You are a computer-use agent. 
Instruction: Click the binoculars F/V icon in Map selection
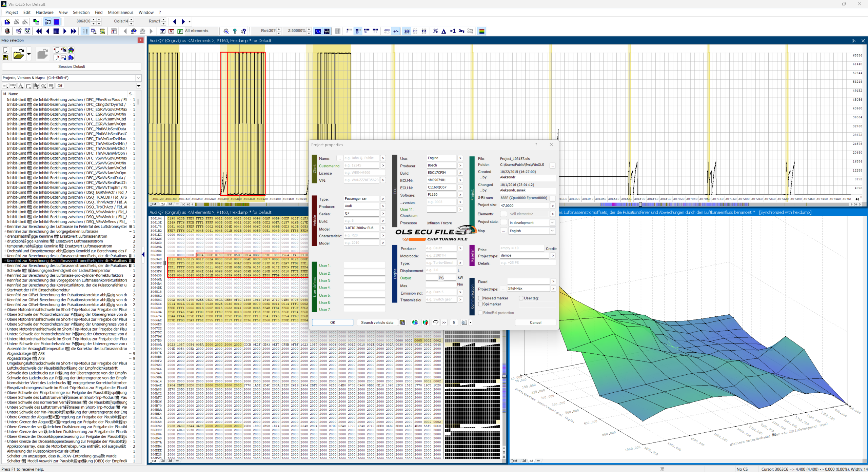click(x=71, y=50)
